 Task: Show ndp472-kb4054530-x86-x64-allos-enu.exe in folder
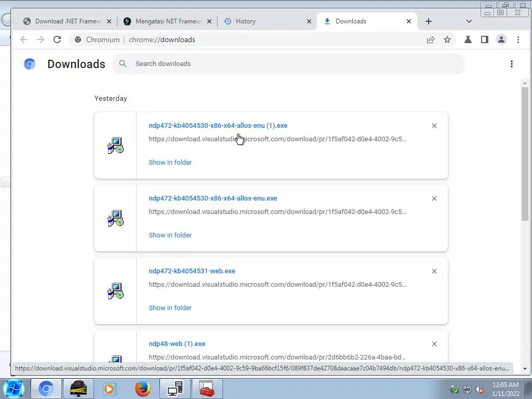pos(170,235)
